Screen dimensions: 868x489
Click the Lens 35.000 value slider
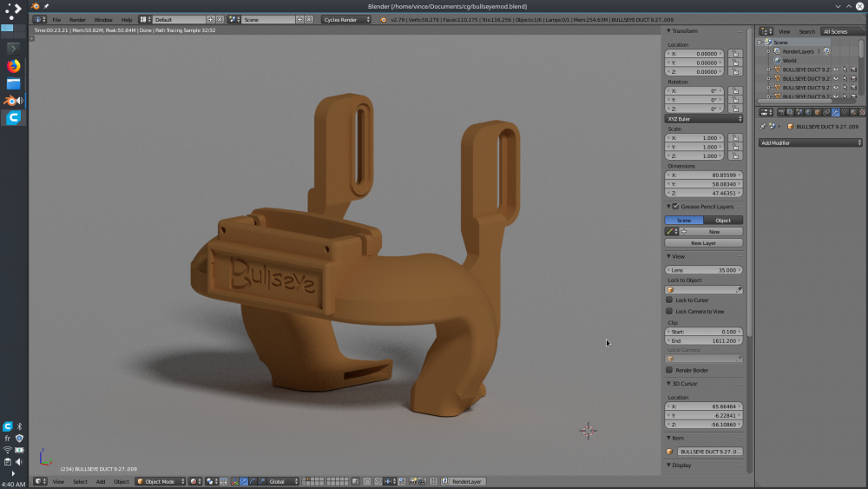[x=704, y=270]
